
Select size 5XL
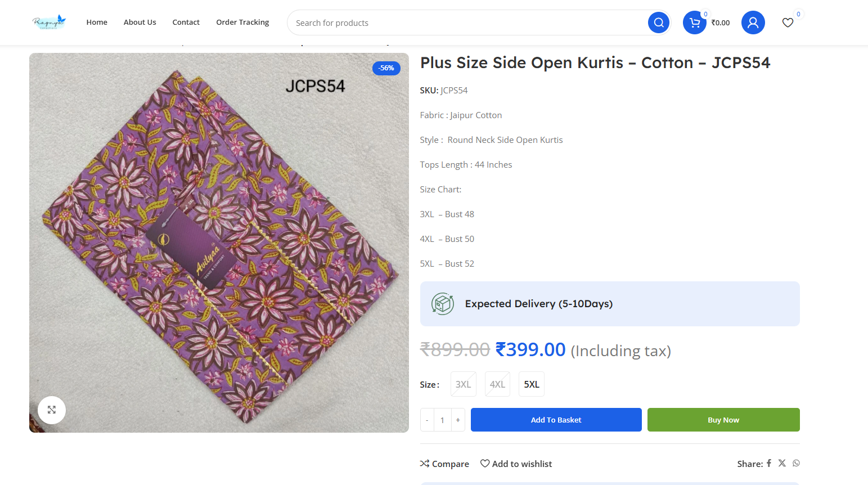[532, 384]
